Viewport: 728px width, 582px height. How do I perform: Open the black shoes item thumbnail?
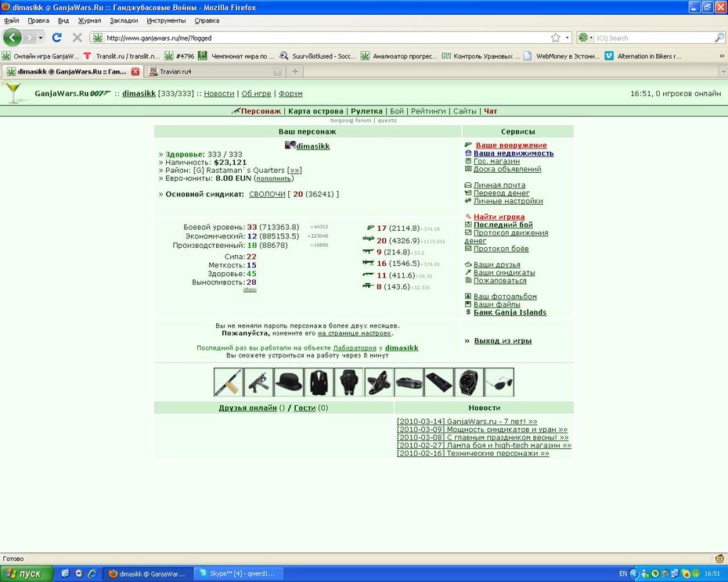[379, 382]
